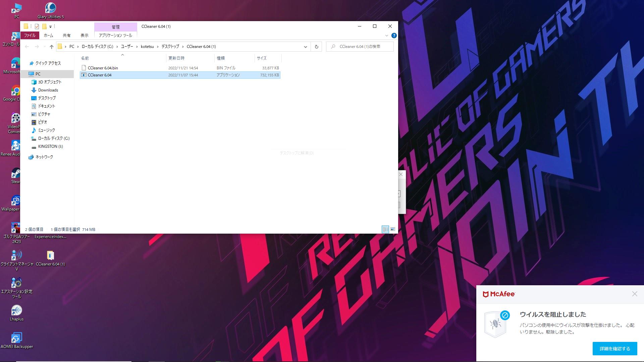Open the quick access toolbar customize dropdown
This screenshot has width=644, height=362.
coord(50,26)
